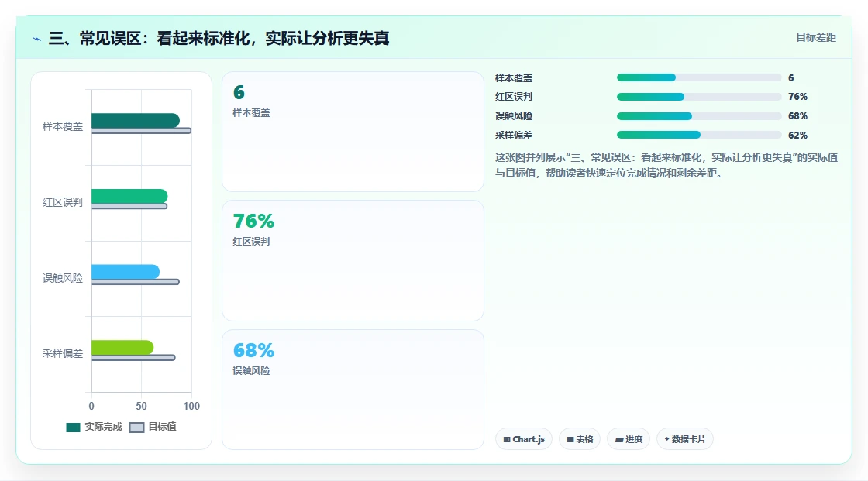
Task: Open the 红区误判 data card showing 76%
Action: click(353, 261)
